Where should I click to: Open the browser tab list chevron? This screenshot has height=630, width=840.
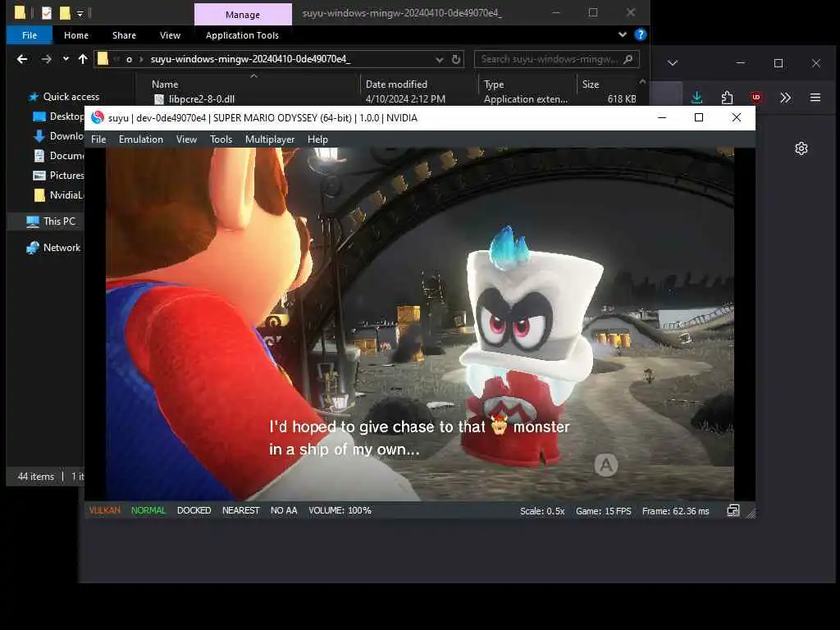673,63
